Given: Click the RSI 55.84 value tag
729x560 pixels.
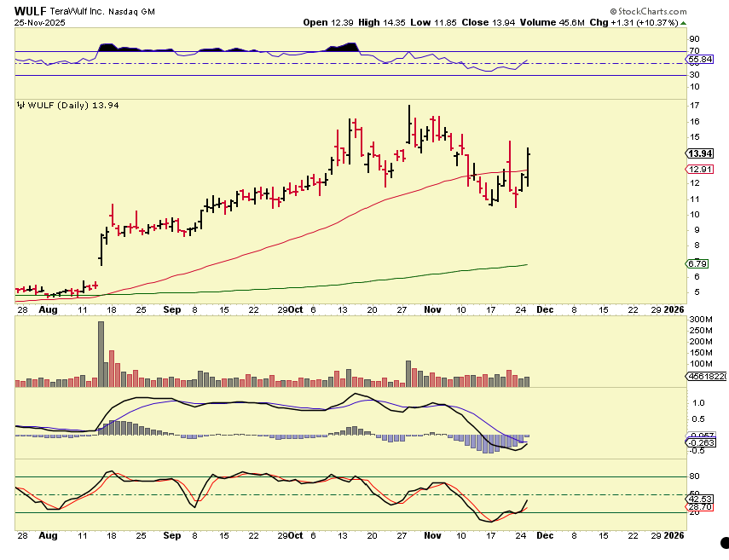Looking at the screenshot, I should (x=700, y=59).
